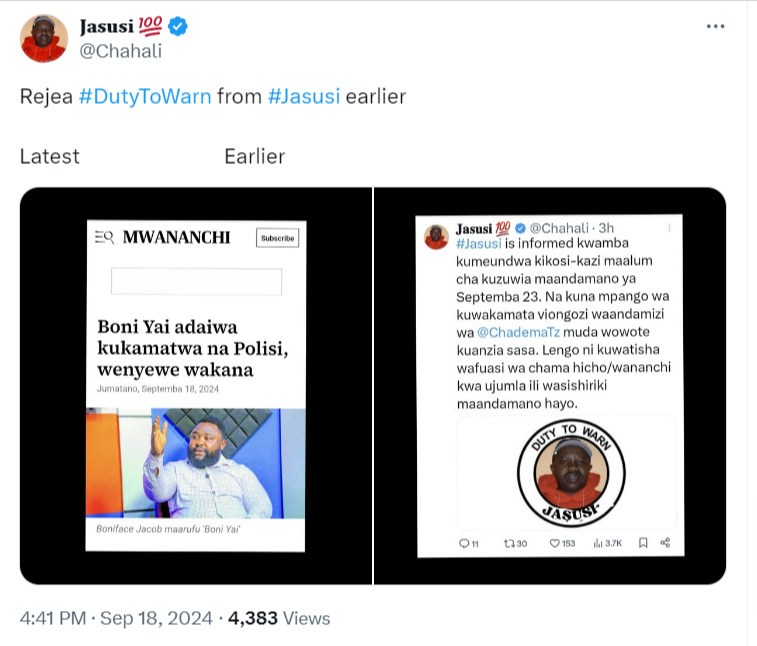Click the bookmark icon in embedded tweet
Viewport: 757px width, 646px height.
point(643,543)
